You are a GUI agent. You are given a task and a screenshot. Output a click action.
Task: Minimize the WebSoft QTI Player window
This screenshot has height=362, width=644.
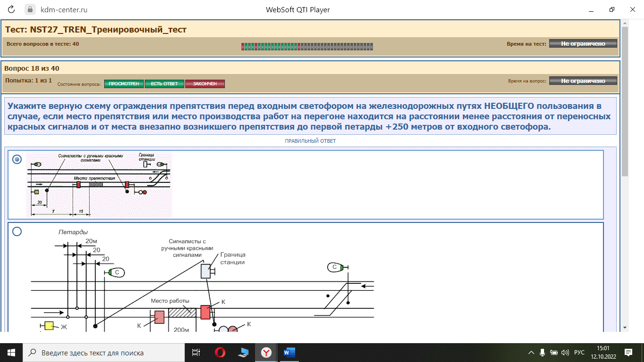(591, 9)
